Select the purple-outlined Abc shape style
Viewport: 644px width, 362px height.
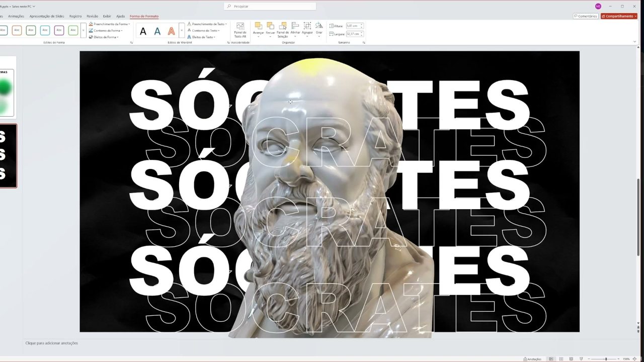[59, 31]
